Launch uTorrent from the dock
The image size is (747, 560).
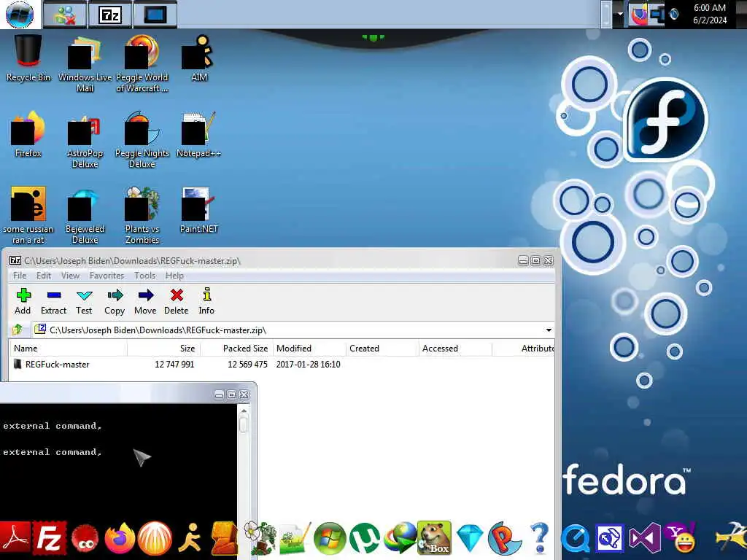click(365, 539)
